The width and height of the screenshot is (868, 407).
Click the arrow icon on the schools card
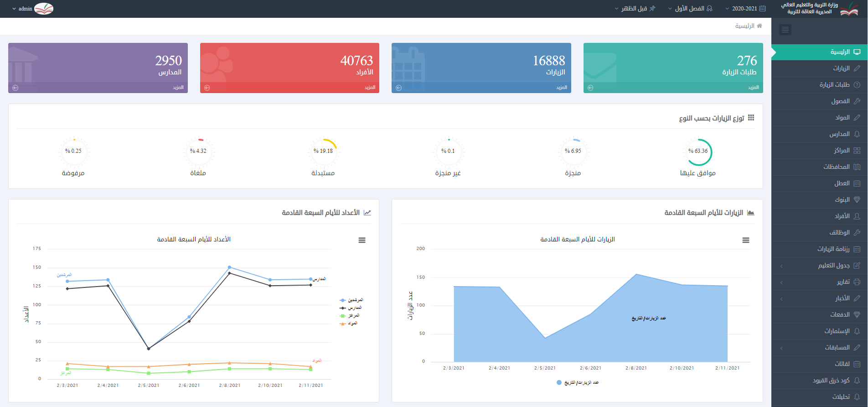pos(15,88)
